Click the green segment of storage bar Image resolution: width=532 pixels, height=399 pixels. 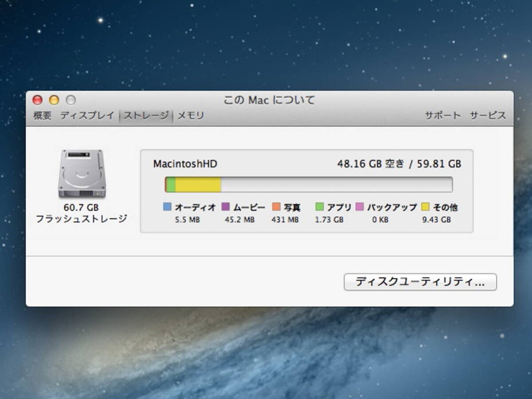171,185
